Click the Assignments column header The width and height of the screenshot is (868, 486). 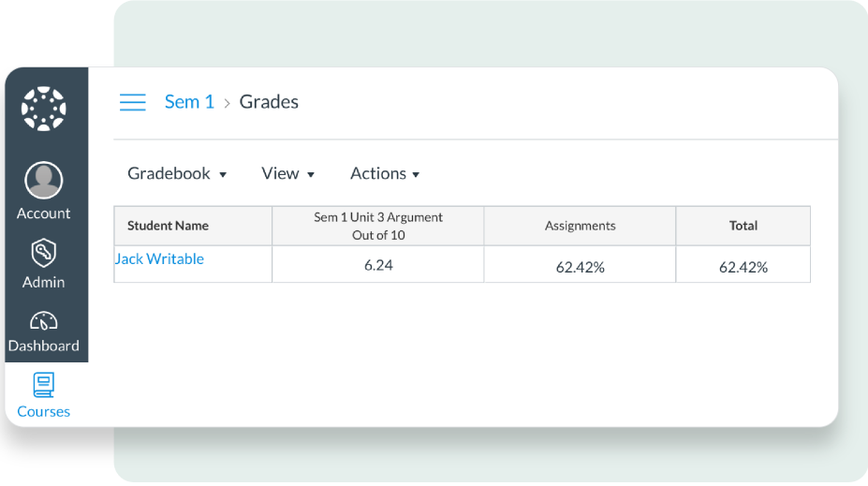(x=581, y=226)
